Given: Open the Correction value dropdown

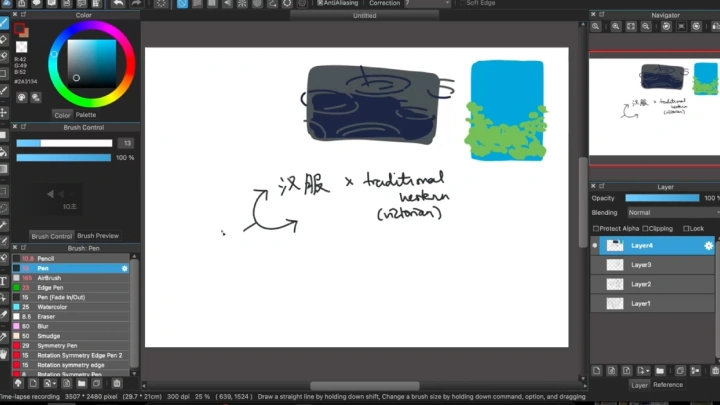Looking at the screenshot, I should pos(428,3).
